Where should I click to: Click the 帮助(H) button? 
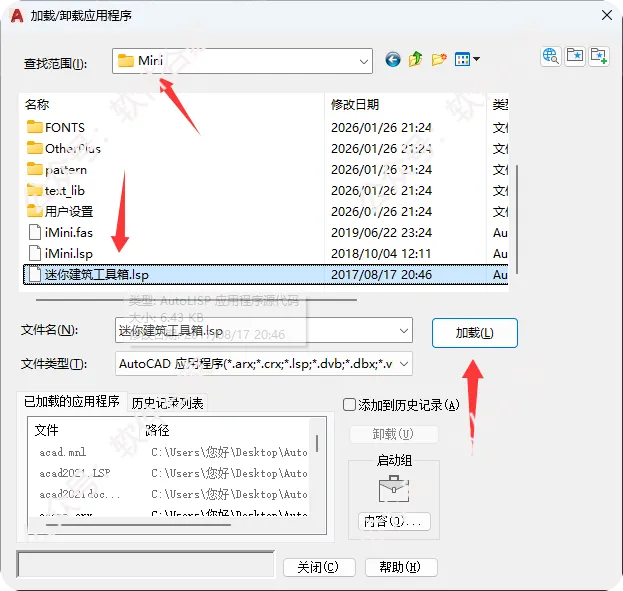click(x=401, y=567)
